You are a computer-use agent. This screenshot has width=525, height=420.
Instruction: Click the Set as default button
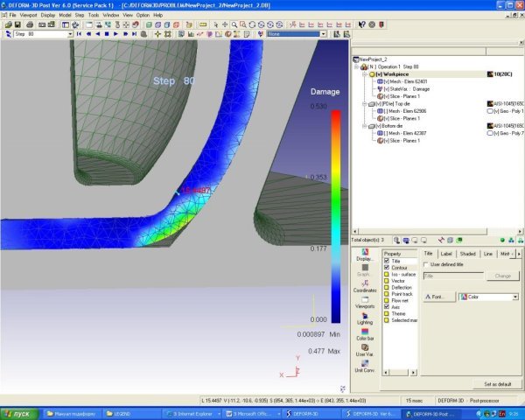[497, 384]
